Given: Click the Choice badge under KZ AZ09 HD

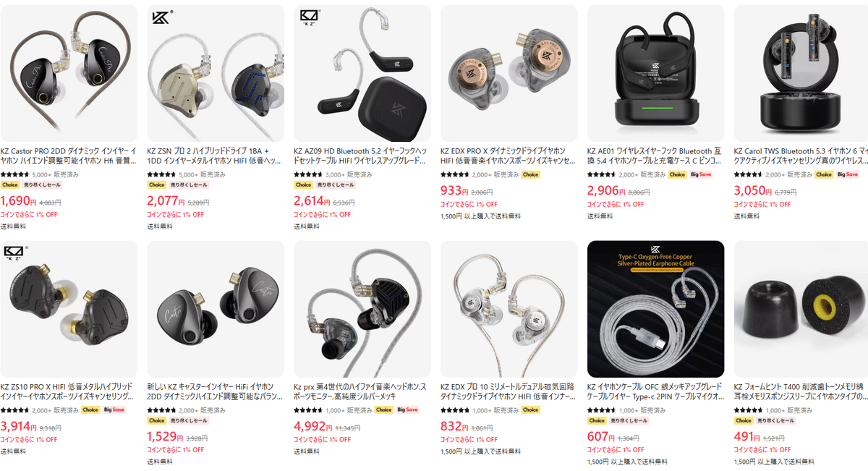Looking at the screenshot, I should [x=303, y=185].
